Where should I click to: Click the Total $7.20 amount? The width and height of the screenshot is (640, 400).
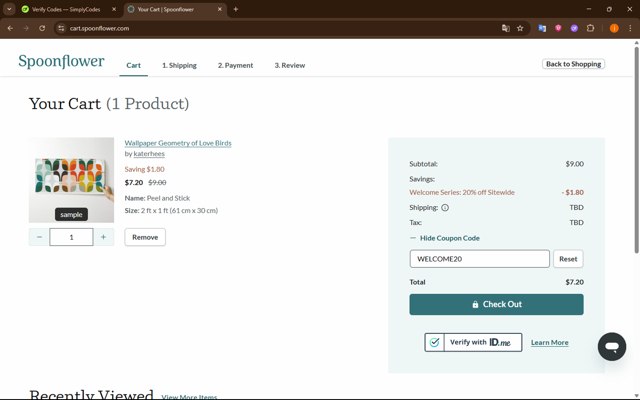[x=574, y=282]
